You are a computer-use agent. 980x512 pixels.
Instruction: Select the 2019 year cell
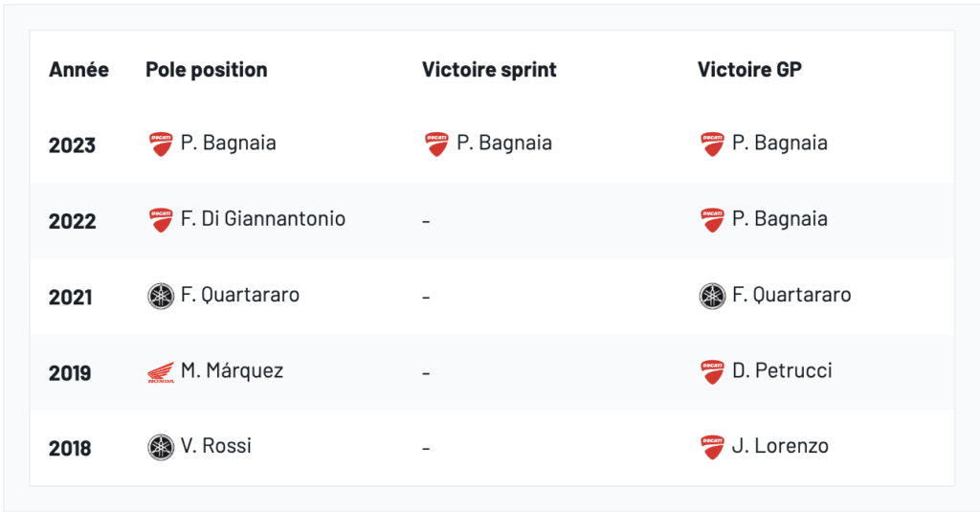[x=70, y=373]
